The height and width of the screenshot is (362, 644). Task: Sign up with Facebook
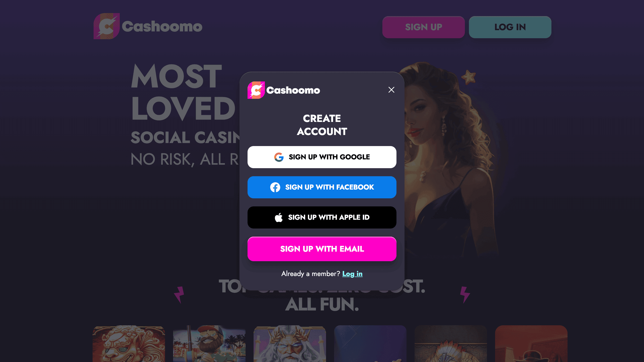(x=322, y=187)
